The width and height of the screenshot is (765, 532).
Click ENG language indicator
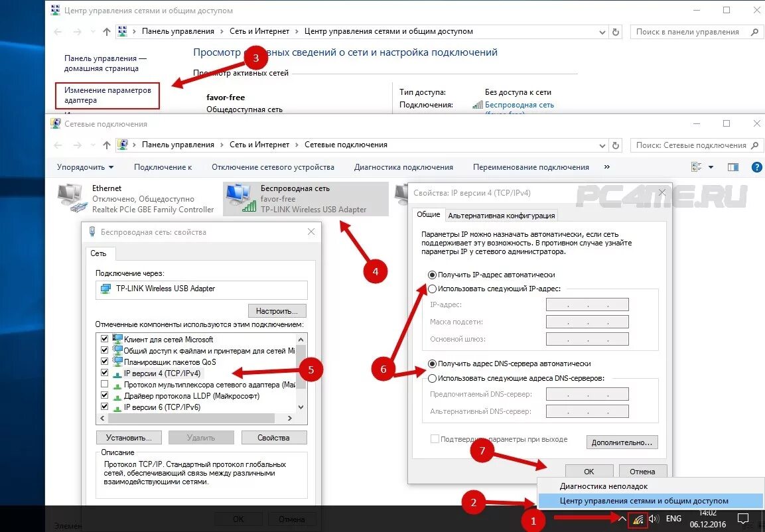click(x=673, y=519)
